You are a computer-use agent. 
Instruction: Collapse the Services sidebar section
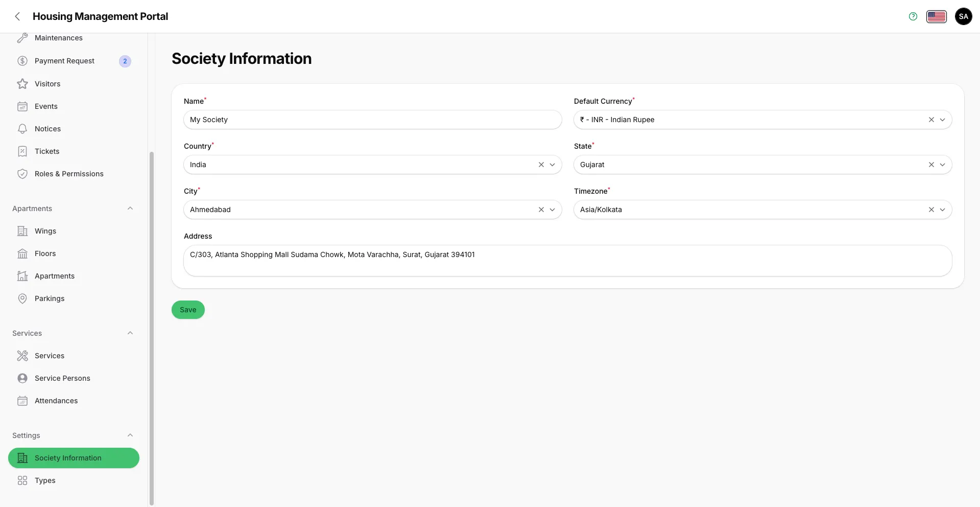pos(130,333)
